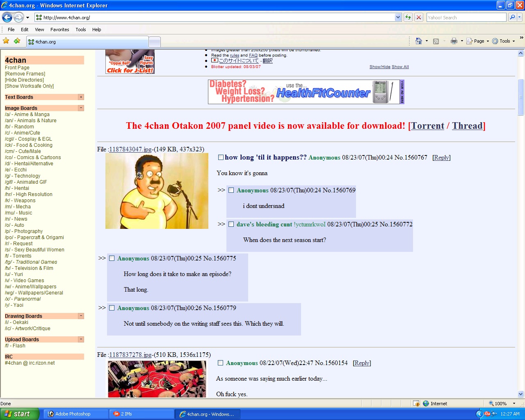The height and width of the screenshot is (420, 525).
Task: Click the Yahoo! Search input box
Action: click(466, 17)
